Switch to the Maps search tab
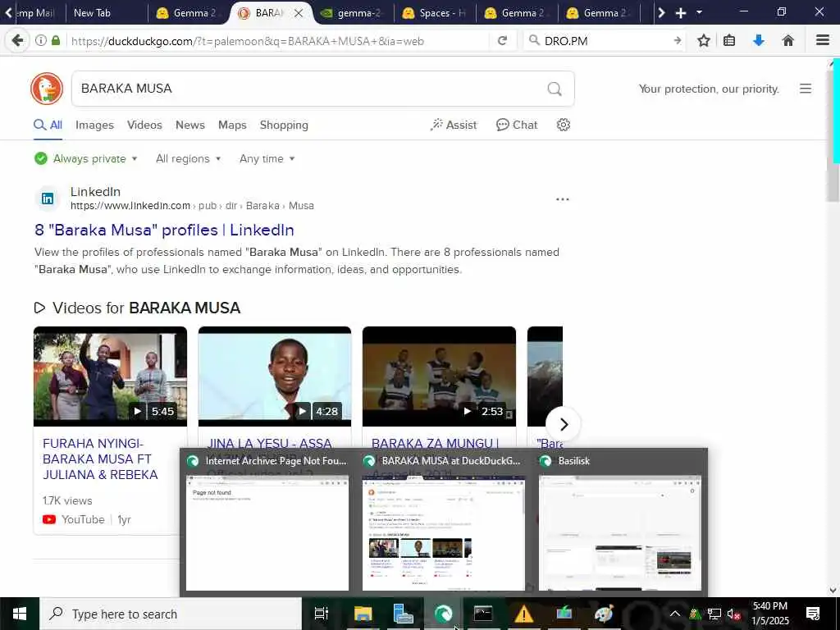This screenshot has height=630, width=840. click(x=232, y=125)
